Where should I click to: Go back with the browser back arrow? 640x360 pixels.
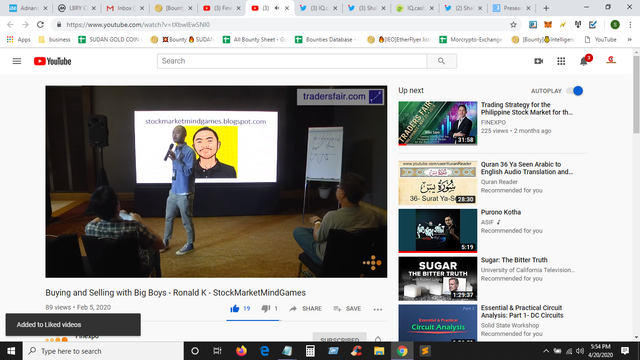point(10,24)
